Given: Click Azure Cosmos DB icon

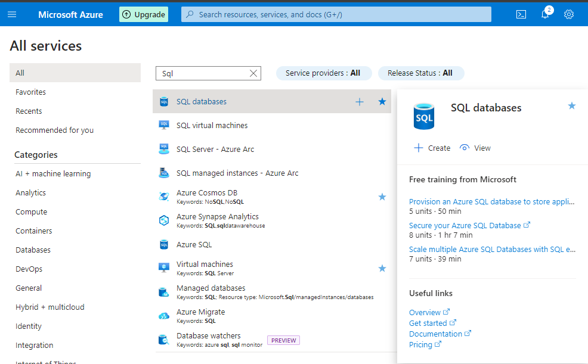Looking at the screenshot, I should point(164,197).
